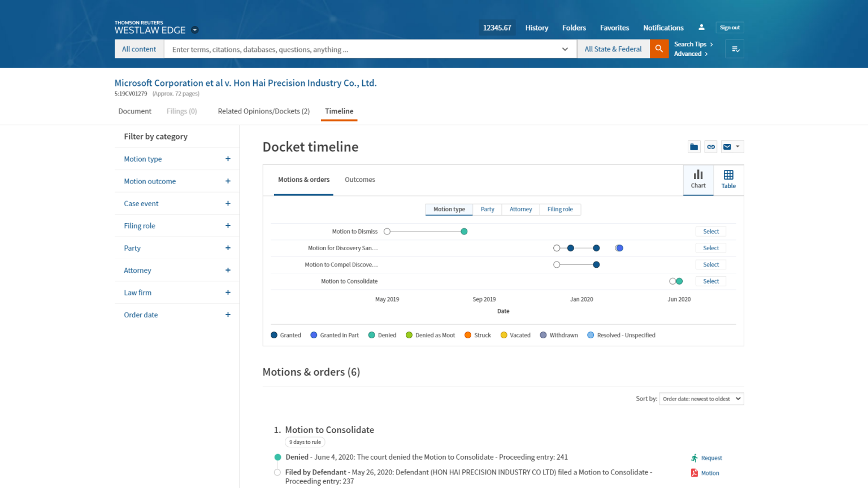868x488 pixels.
Task: Click Select for Motion to Dismiss row
Action: click(710, 231)
